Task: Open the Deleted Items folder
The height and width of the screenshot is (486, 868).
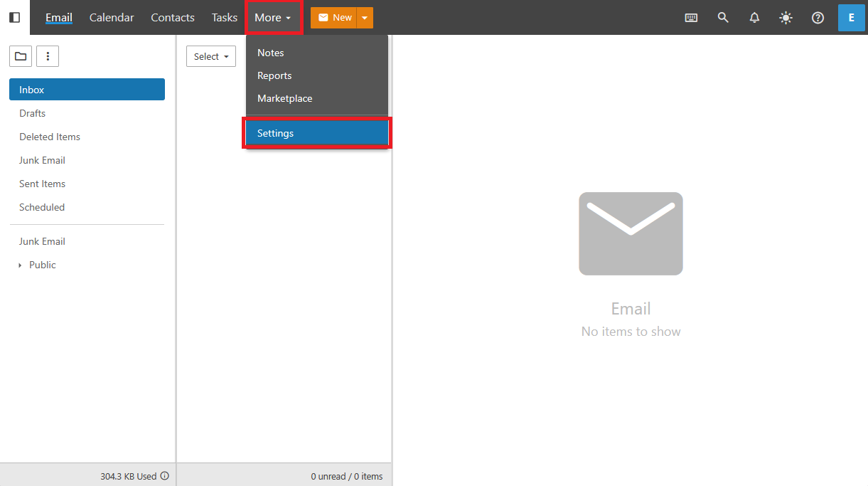Action: coord(50,137)
